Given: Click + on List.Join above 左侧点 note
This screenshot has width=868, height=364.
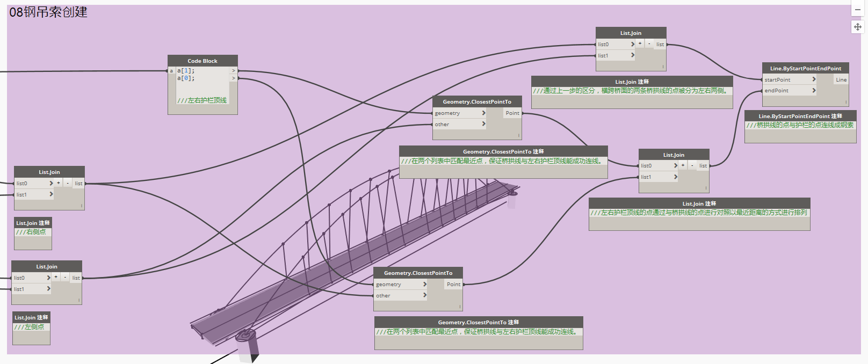Looking at the screenshot, I should tap(56, 278).
